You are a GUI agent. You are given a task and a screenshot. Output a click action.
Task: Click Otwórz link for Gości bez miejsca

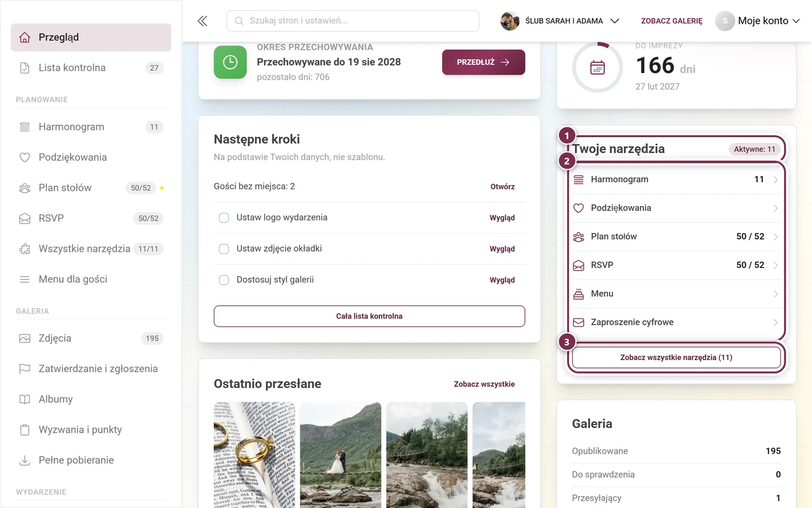coord(502,187)
